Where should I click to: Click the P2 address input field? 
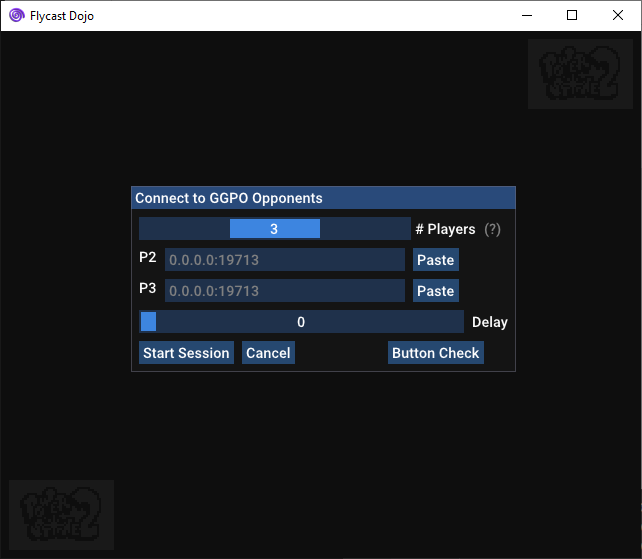285,260
